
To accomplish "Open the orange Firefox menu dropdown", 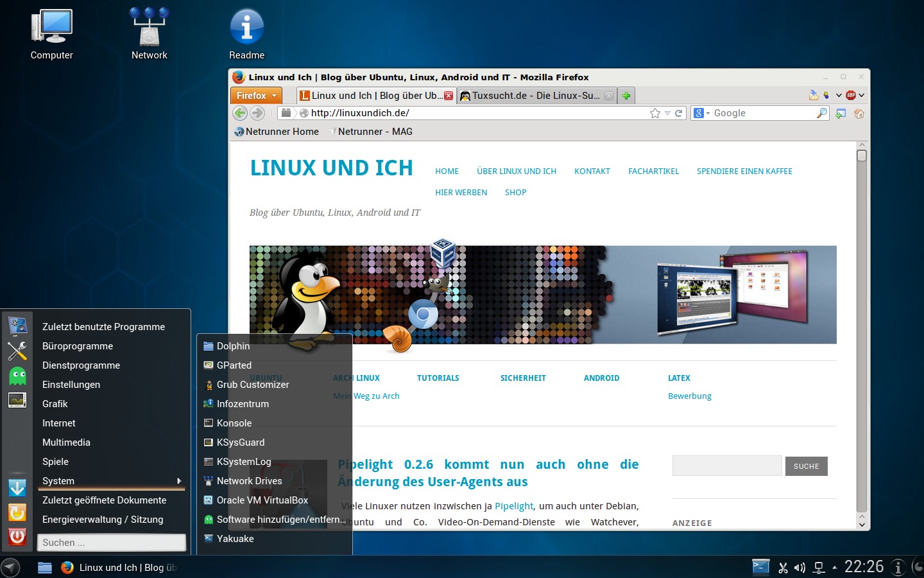I will [256, 96].
